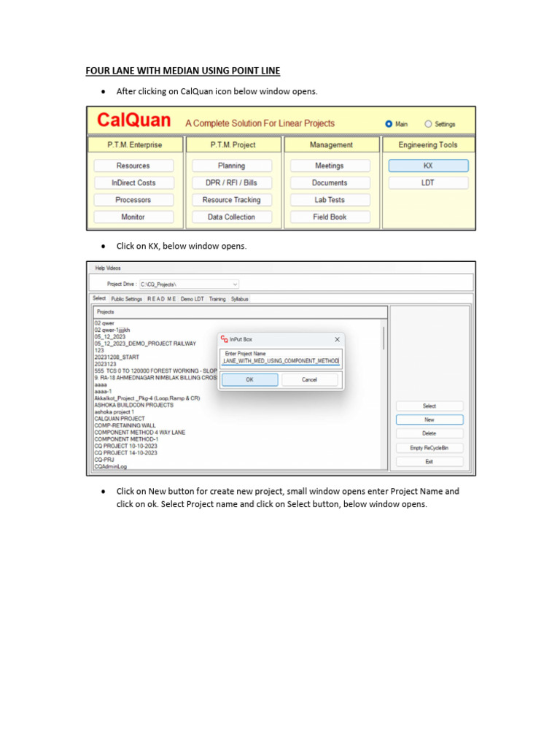560x747 pixels.
Task: Click Cancel in the InPut Box
Action: point(309,379)
